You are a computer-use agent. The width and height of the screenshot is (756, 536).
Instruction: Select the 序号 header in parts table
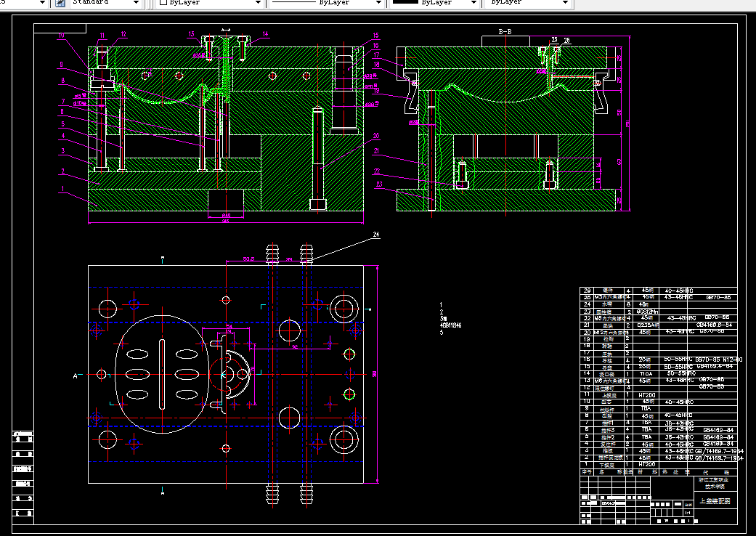coord(586,472)
